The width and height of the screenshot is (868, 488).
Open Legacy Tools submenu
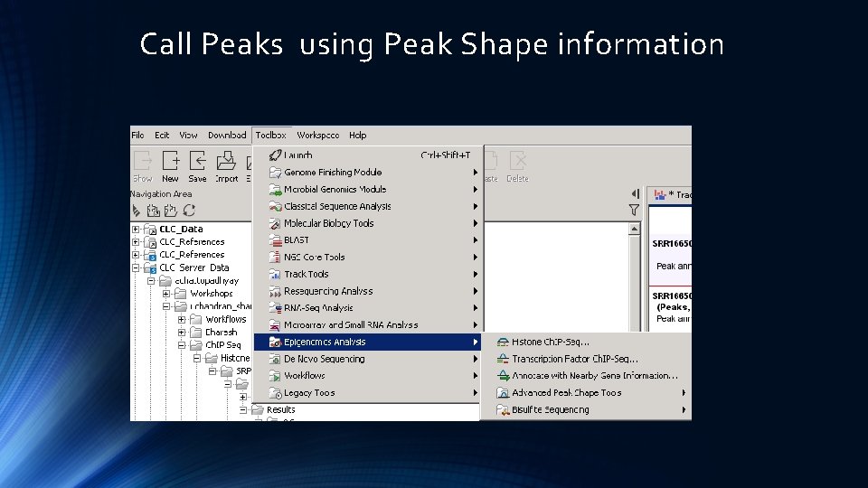369,393
